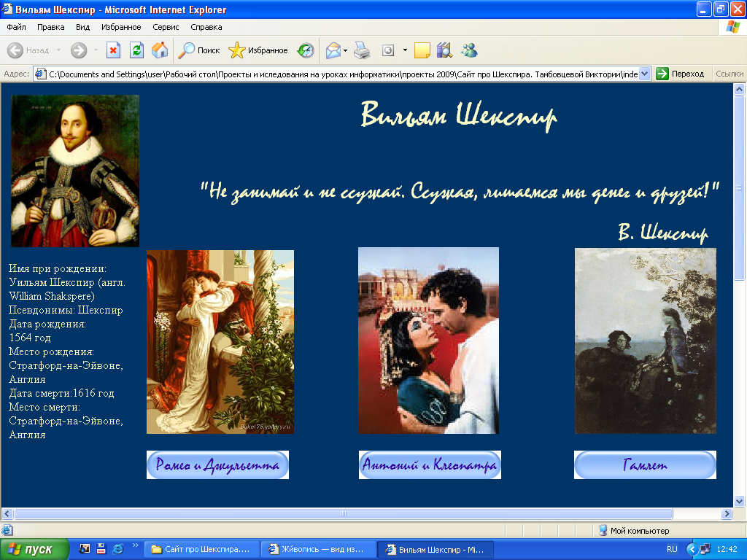Open the Сервис menu

166,27
